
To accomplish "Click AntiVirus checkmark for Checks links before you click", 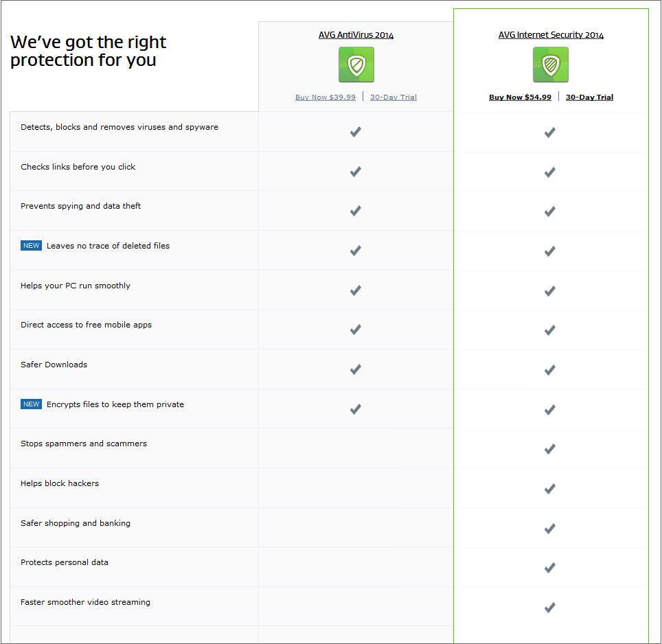I will [356, 172].
